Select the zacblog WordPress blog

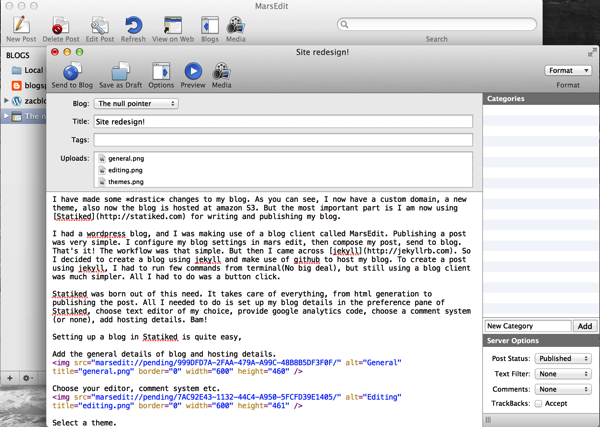point(29,101)
